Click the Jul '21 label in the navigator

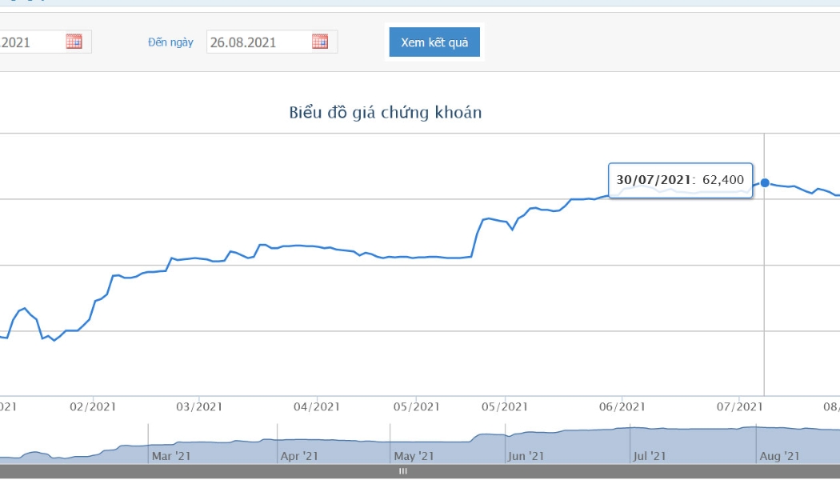(x=650, y=456)
